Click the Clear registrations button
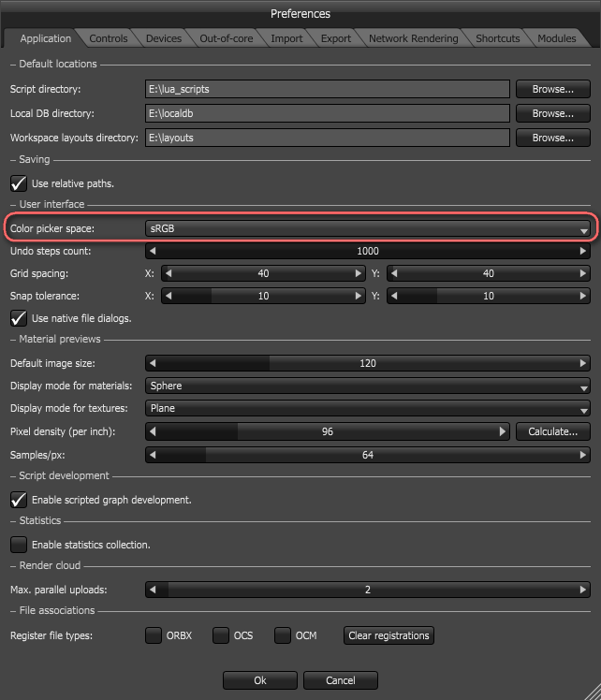This screenshot has width=601, height=700. pyautogui.click(x=388, y=635)
